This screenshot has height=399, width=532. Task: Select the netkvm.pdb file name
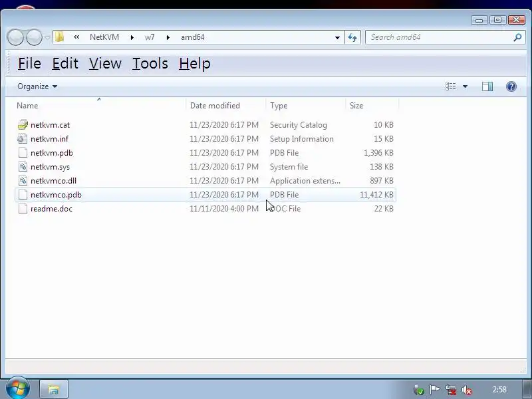click(x=52, y=153)
